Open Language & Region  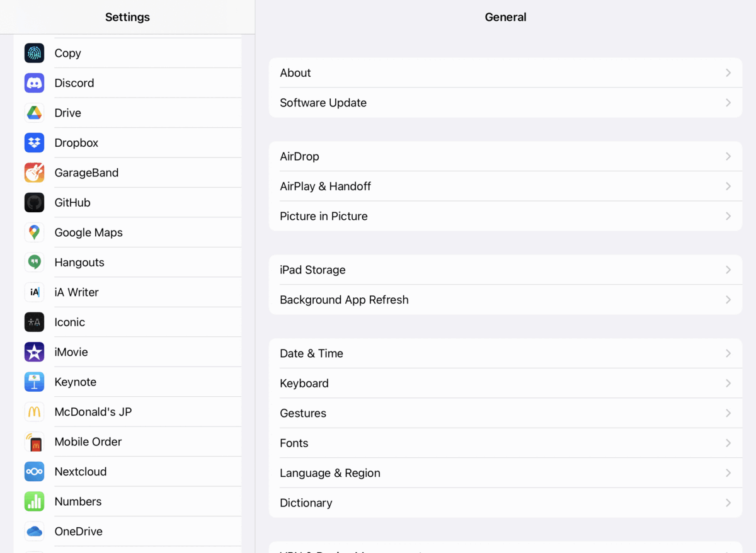coord(505,473)
